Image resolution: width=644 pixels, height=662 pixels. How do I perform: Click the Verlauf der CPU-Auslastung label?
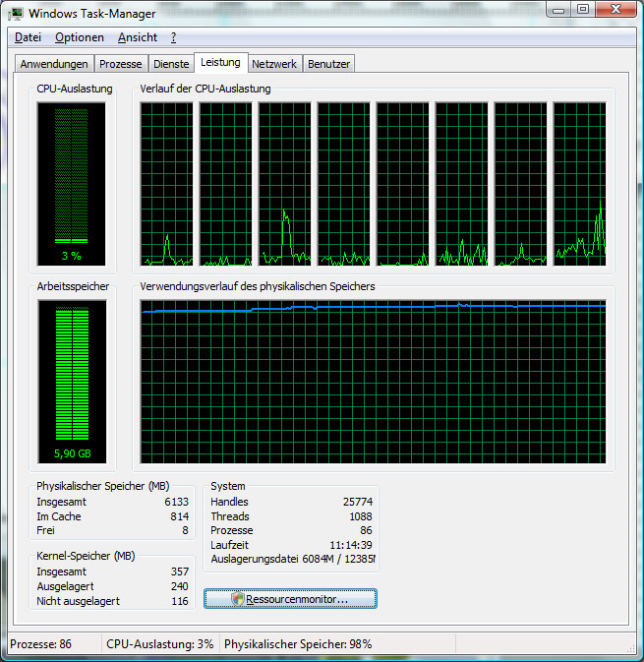pos(205,90)
